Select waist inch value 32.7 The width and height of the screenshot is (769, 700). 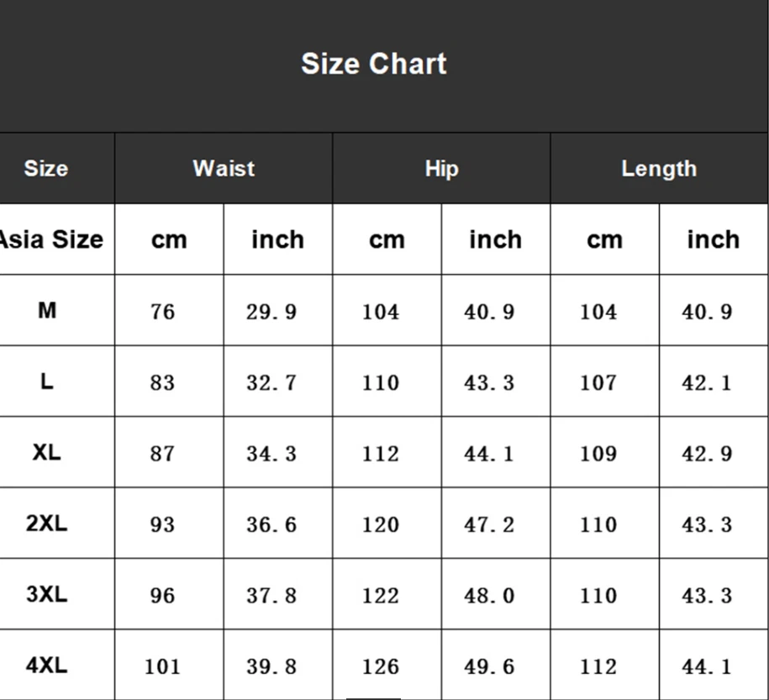(x=271, y=383)
